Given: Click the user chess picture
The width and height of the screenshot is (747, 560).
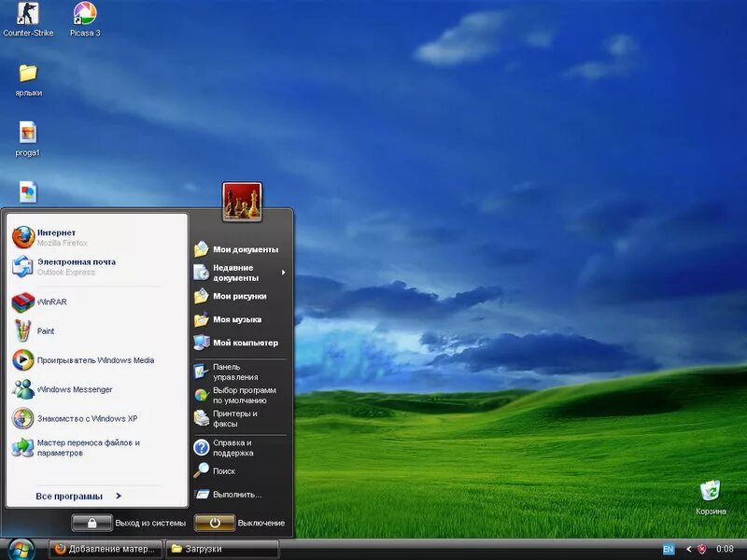Looking at the screenshot, I should [242, 202].
